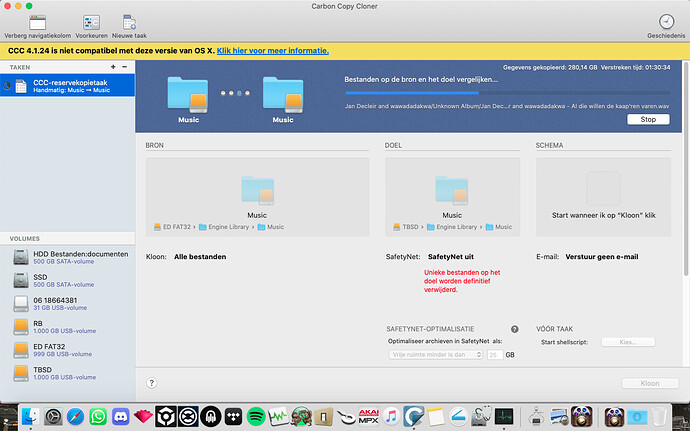This screenshot has width=690, height=431.
Task: Open WhatsApp from the dock
Action: pyautogui.click(x=98, y=416)
